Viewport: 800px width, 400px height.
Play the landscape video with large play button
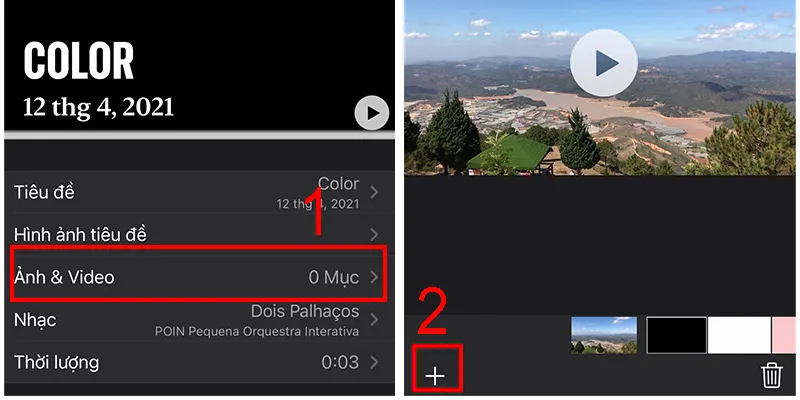click(604, 63)
